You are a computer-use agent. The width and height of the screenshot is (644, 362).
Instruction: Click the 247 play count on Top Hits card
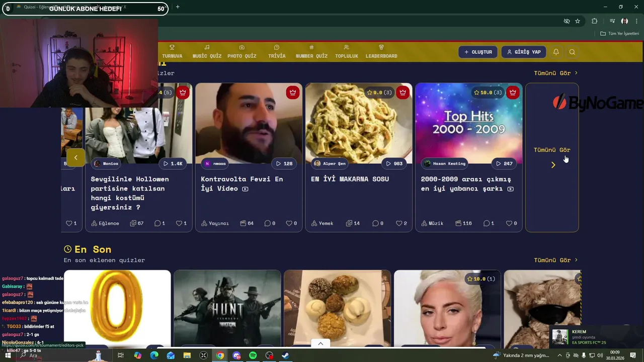[x=504, y=163]
